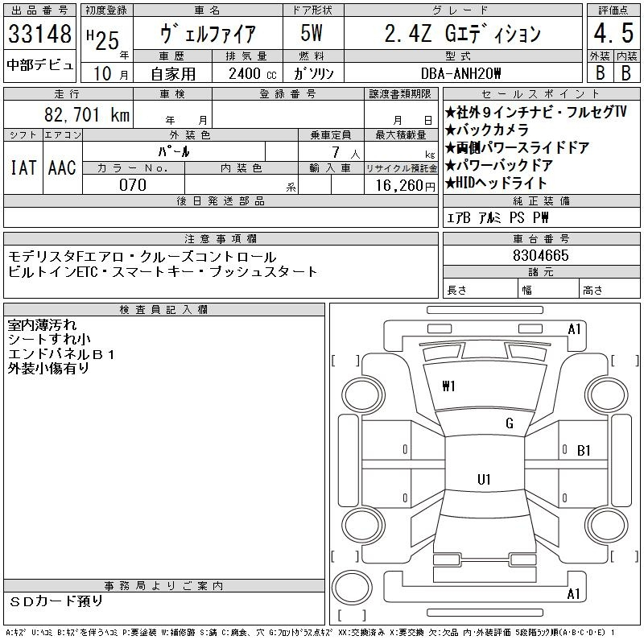This screenshot has height=644, width=644.
Task: Click exterior color パール
Action: click(174, 152)
